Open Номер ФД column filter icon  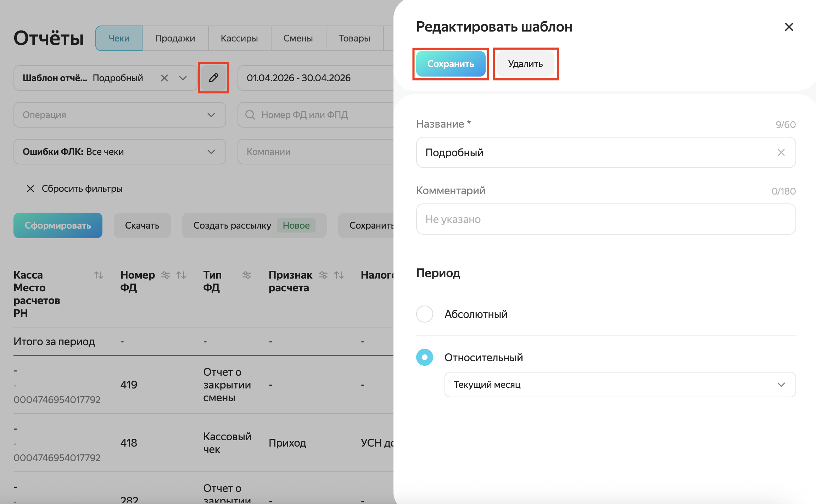[166, 275]
